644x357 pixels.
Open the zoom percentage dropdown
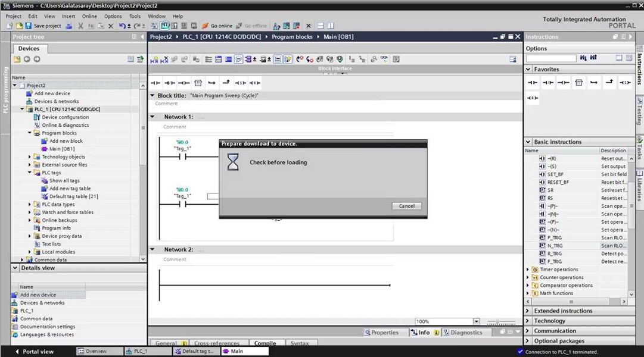[477, 321]
